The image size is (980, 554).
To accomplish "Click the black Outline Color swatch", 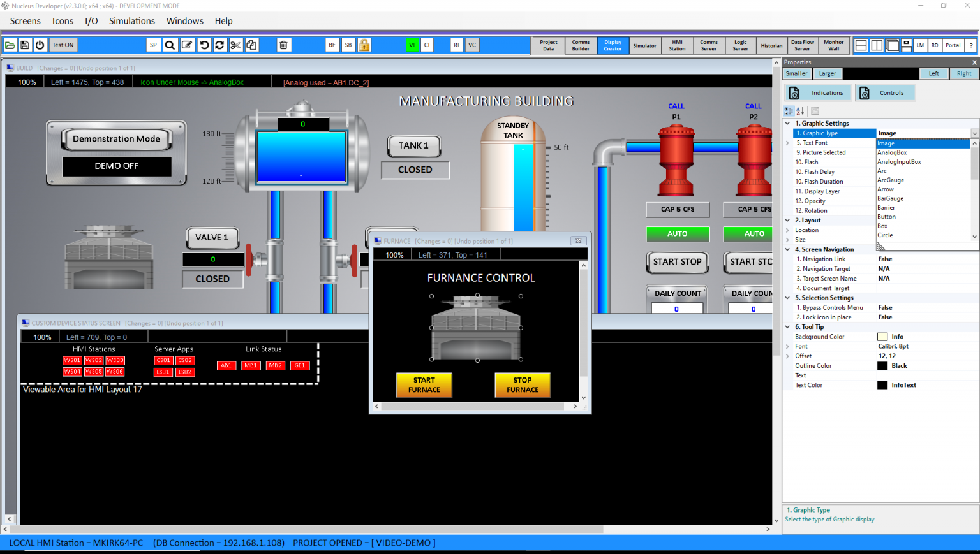I will click(x=883, y=365).
